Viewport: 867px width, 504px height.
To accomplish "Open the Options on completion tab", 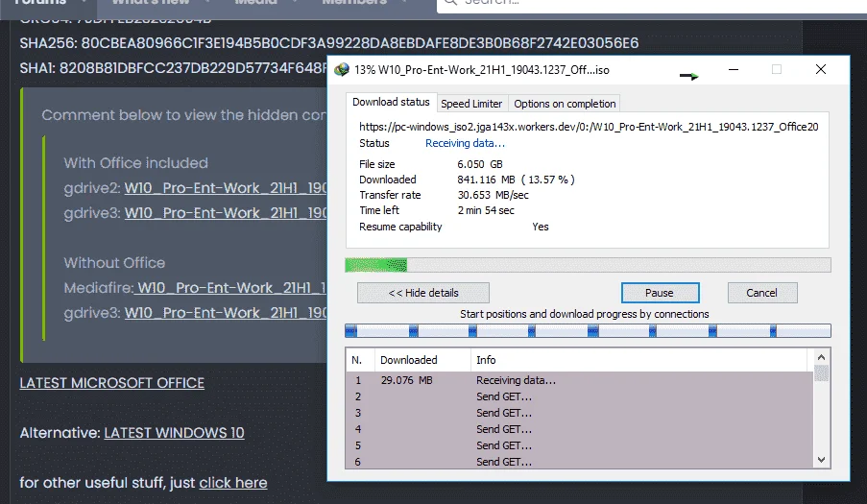I will (565, 104).
